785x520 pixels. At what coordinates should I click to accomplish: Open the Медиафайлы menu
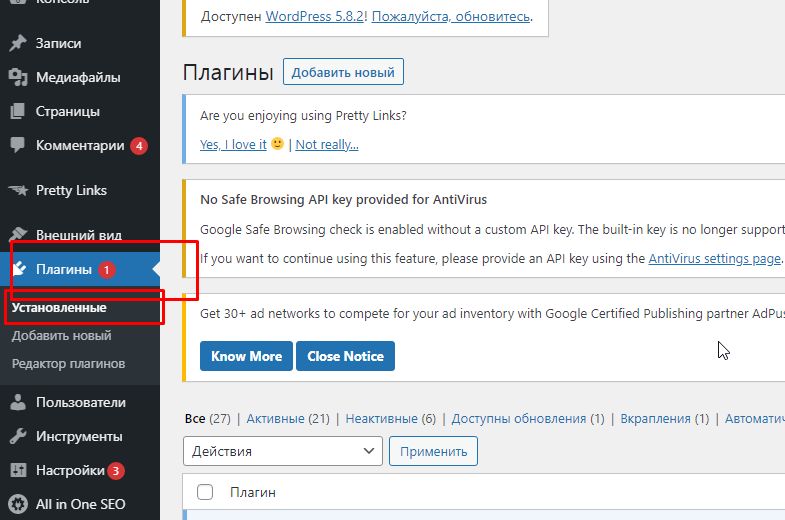tap(80, 78)
